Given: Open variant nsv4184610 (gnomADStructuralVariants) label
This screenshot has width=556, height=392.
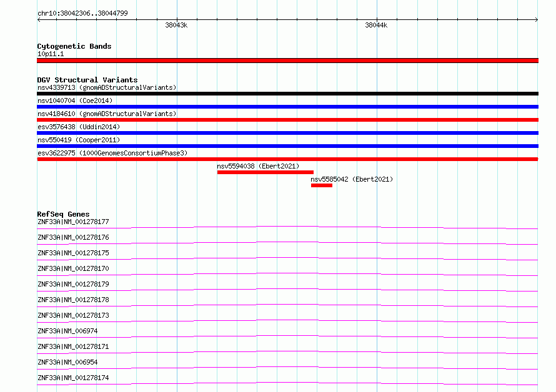Looking at the screenshot, I should pos(107,114).
